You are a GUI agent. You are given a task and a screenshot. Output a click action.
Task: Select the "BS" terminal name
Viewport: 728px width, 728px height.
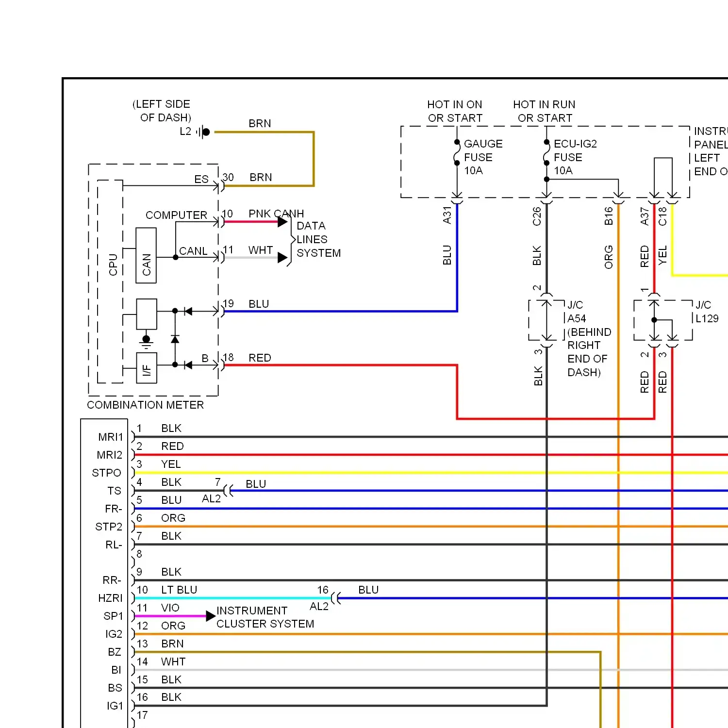[x=115, y=688]
